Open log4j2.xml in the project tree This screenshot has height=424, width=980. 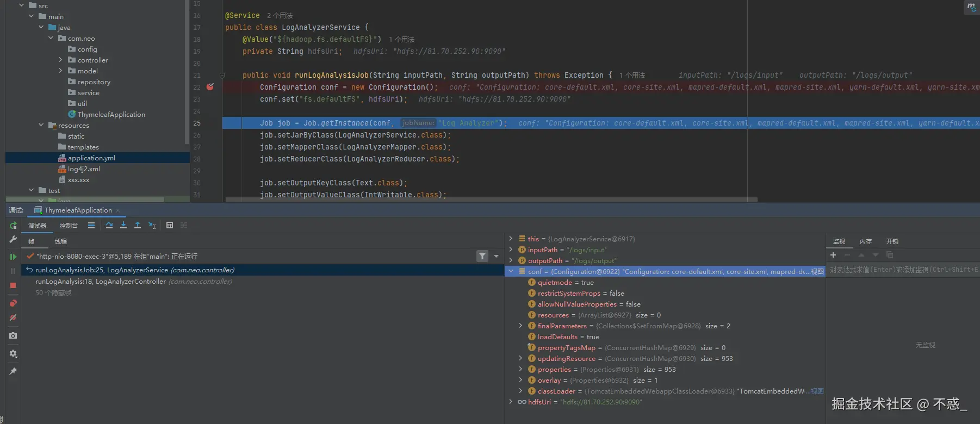(84, 169)
